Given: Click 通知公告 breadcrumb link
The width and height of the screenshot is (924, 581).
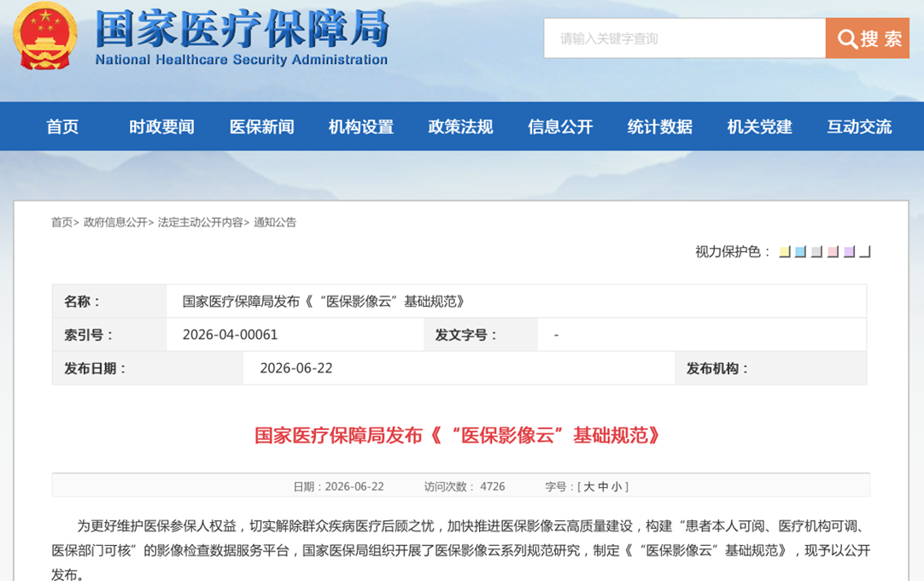Looking at the screenshot, I should 275,222.
